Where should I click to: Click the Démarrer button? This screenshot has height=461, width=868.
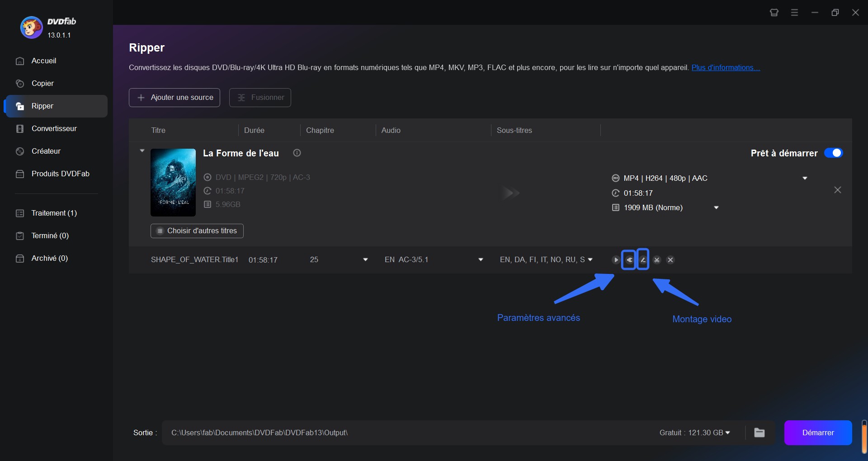[818, 433]
